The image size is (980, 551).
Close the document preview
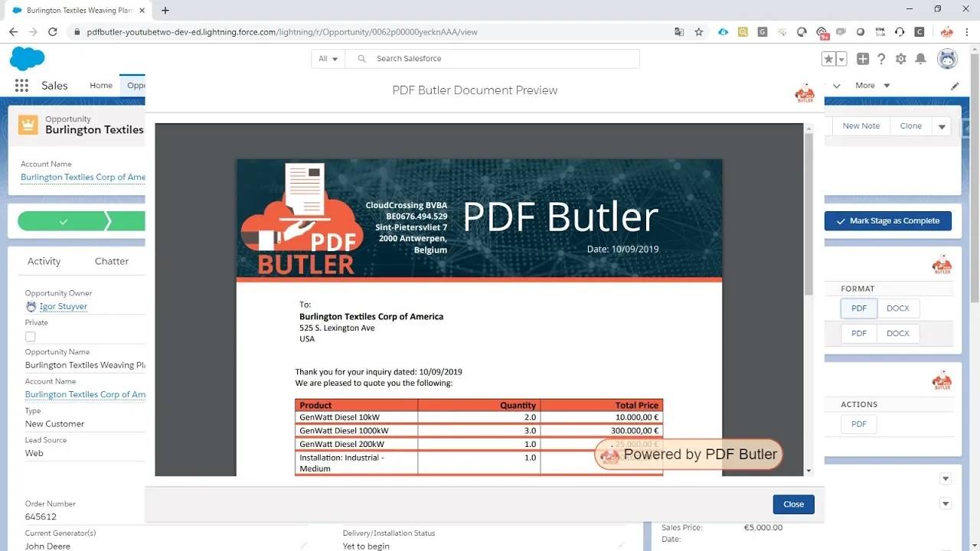point(793,504)
